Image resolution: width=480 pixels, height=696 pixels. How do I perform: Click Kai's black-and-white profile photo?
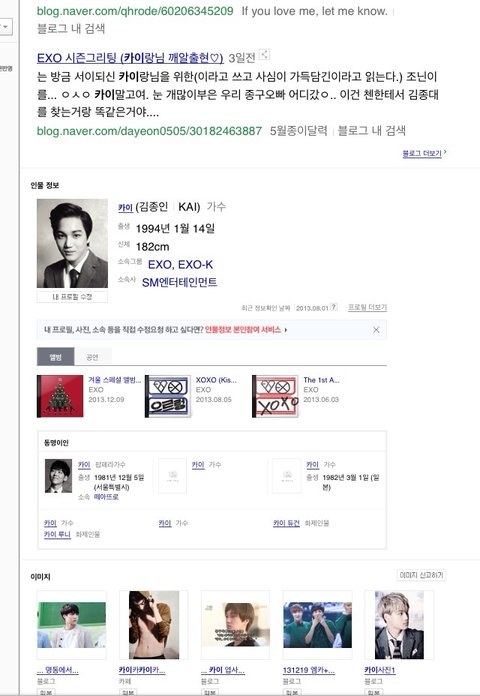[72, 243]
